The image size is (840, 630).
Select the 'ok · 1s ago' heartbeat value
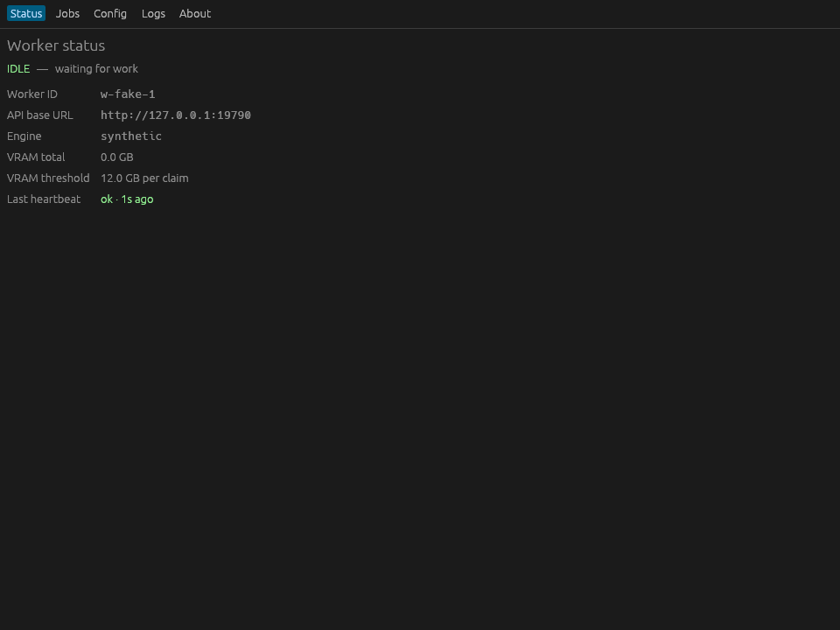point(127,199)
